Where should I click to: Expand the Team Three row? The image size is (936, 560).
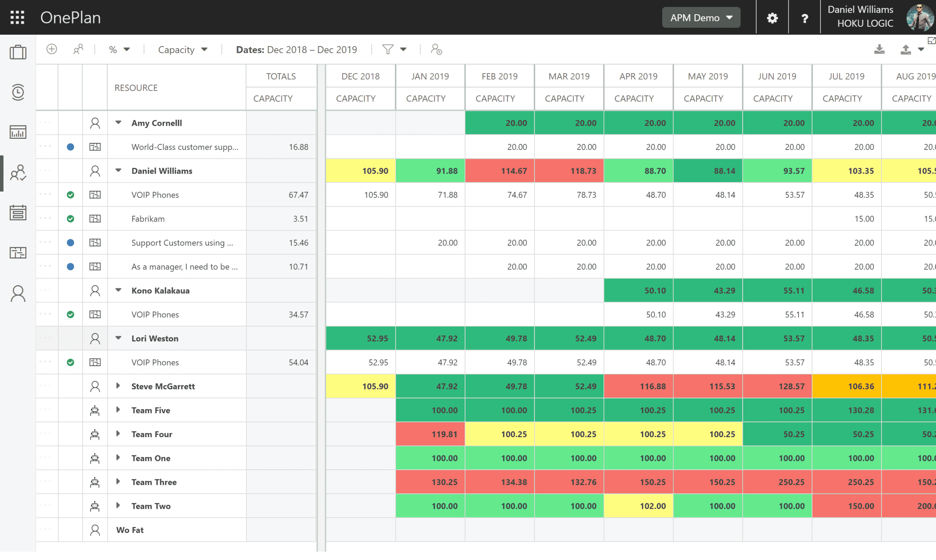tap(118, 482)
